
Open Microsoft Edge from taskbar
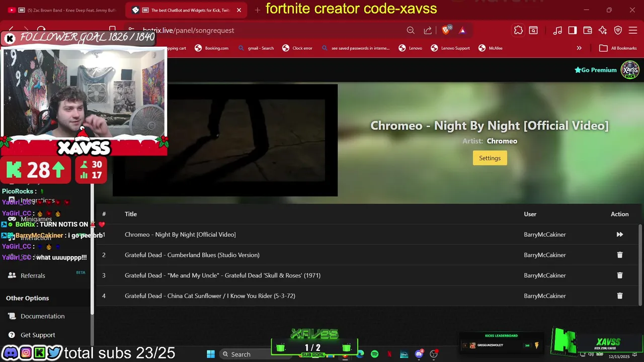(360, 354)
